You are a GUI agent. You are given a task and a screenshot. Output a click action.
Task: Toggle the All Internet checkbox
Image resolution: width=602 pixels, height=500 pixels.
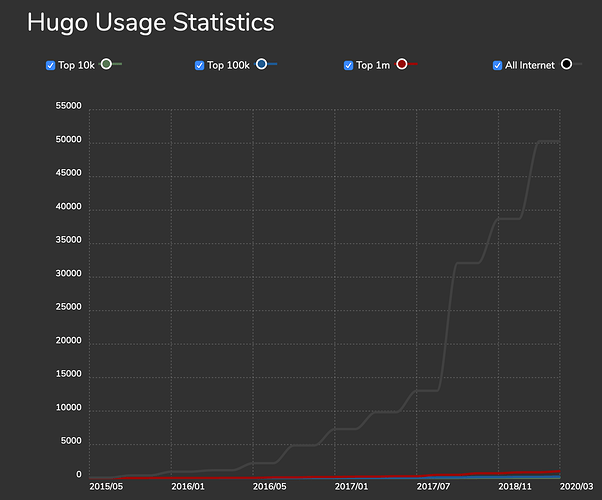pos(497,66)
